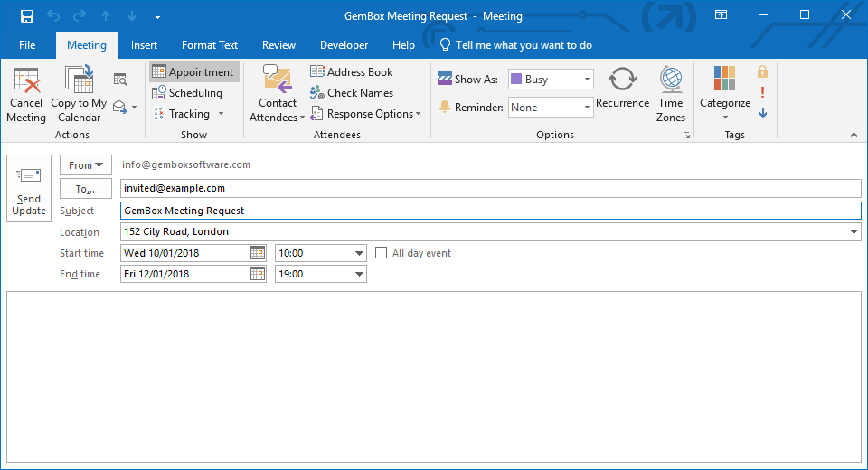The width and height of the screenshot is (868, 470).
Task: Click the Save icon in title bar
Action: point(26,15)
